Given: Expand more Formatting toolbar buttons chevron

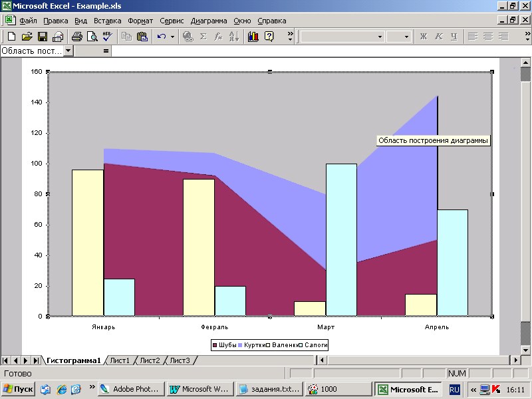Looking at the screenshot, I should point(527,37).
